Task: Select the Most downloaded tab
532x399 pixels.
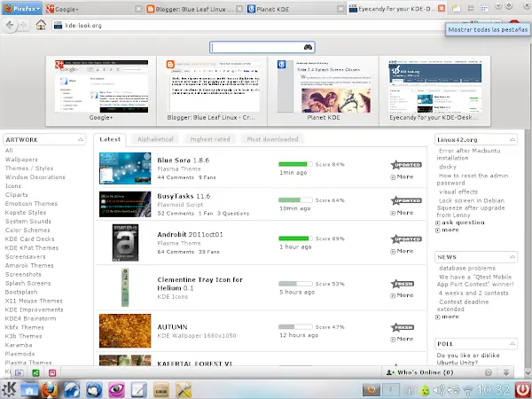Action: tap(272, 139)
